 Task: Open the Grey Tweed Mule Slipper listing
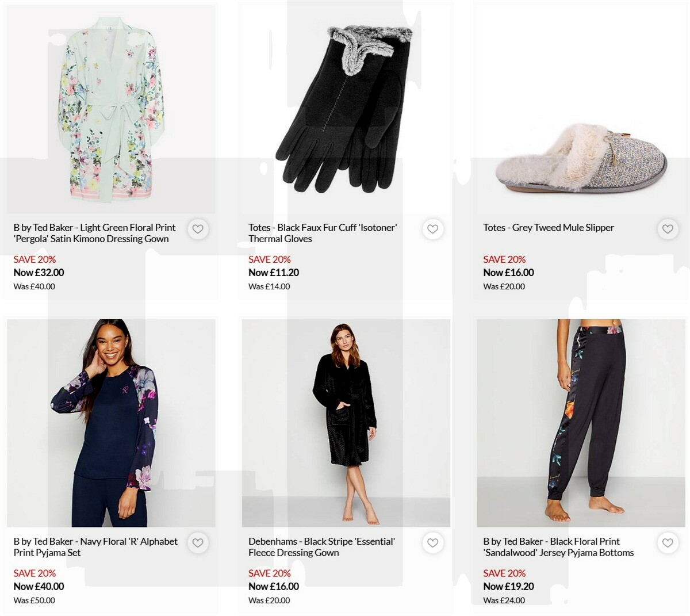point(548,228)
